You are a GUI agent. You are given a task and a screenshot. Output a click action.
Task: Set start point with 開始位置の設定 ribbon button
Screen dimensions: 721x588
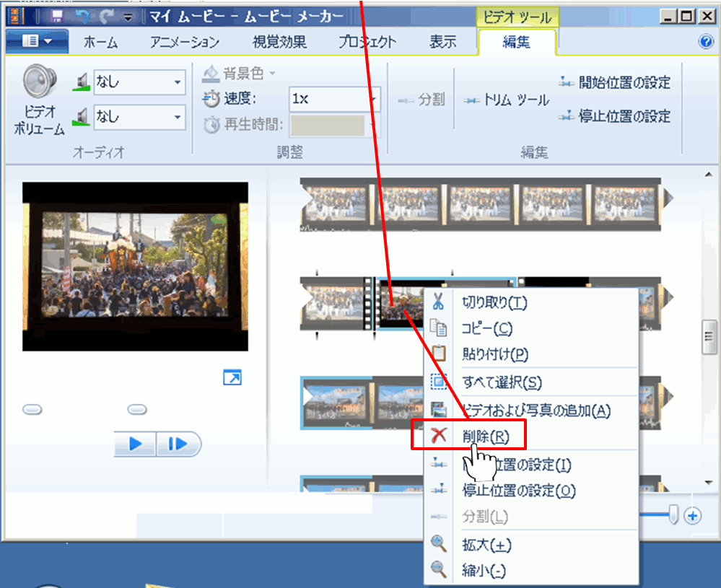(x=615, y=83)
